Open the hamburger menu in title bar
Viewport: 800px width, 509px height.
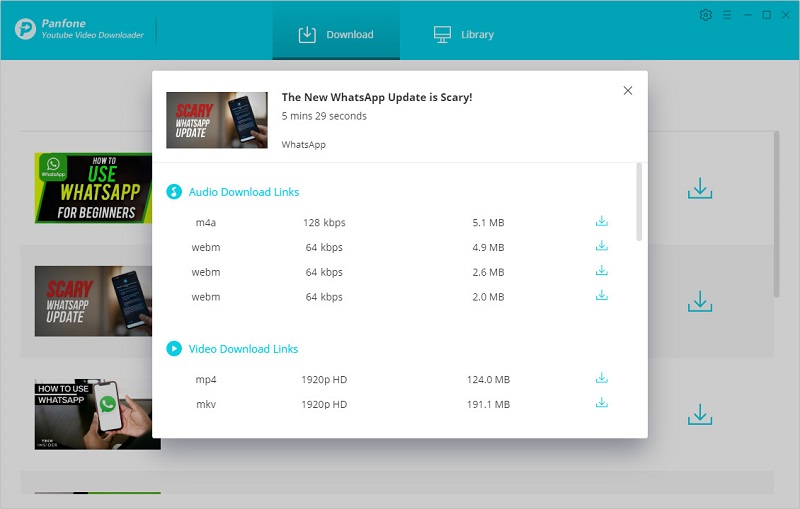[x=727, y=15]
